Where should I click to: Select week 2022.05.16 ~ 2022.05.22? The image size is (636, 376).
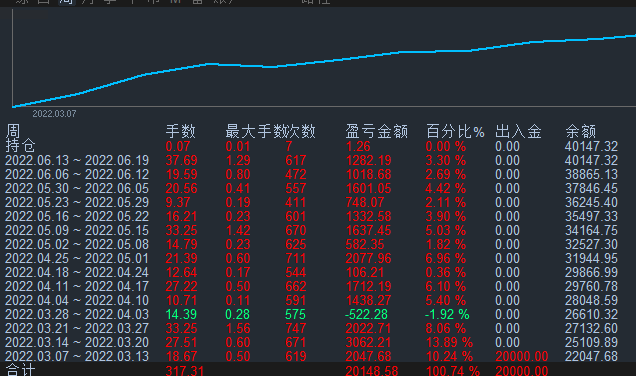tap(77, 217)
